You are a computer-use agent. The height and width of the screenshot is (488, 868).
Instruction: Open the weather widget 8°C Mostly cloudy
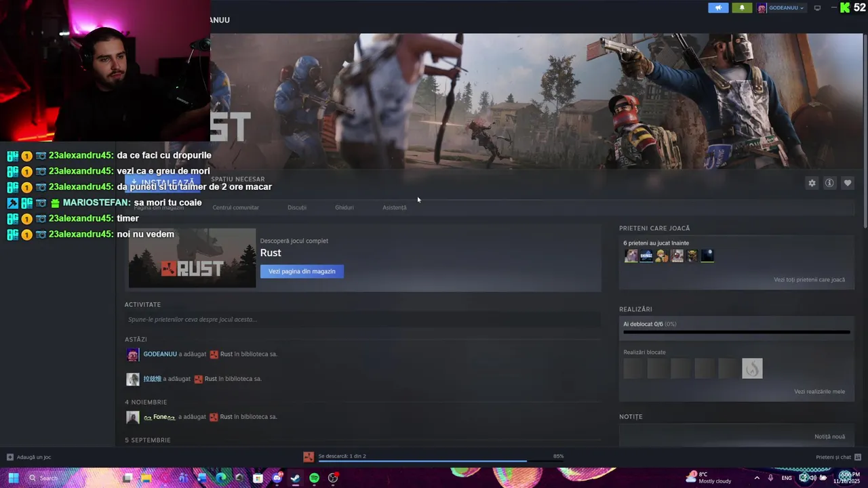(x=709, y=478)
